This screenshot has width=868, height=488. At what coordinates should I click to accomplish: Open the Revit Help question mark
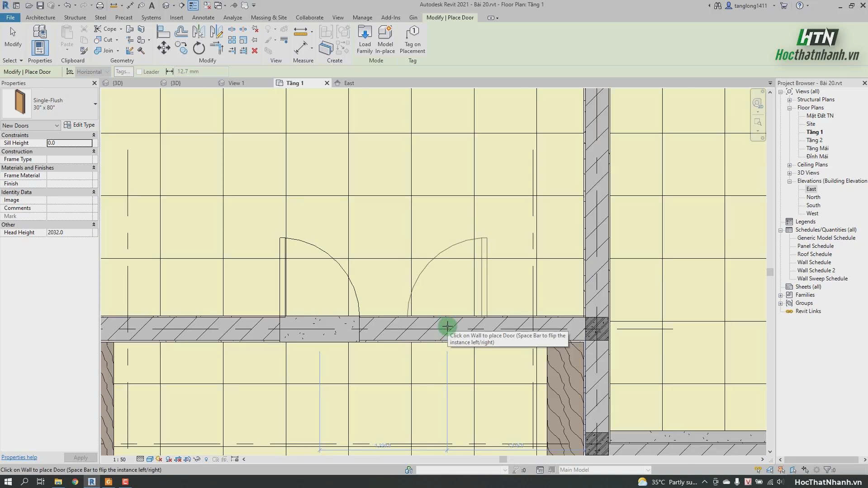(800, 5)
